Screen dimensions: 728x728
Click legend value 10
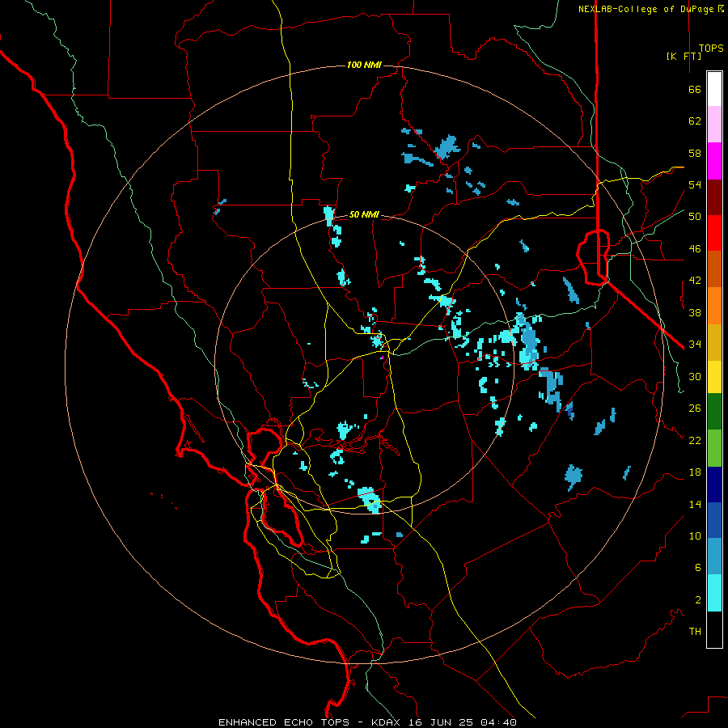tap(695, 535)
